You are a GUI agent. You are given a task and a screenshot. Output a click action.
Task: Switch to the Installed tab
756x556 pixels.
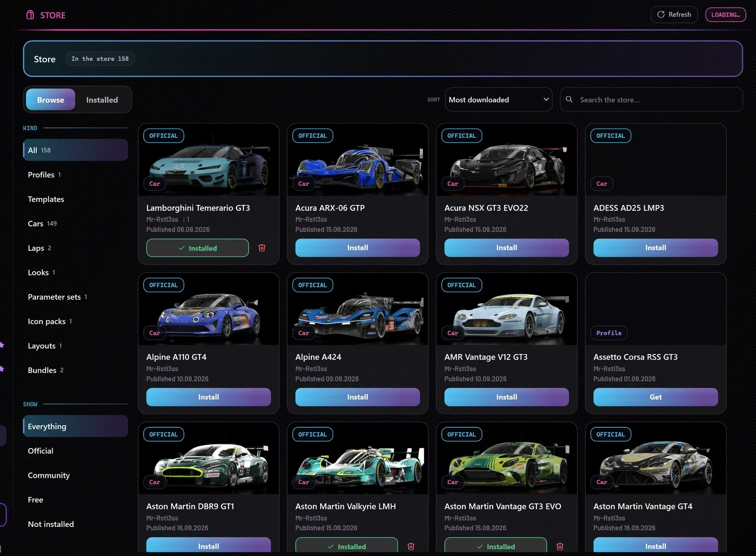(x=102, y=100)
